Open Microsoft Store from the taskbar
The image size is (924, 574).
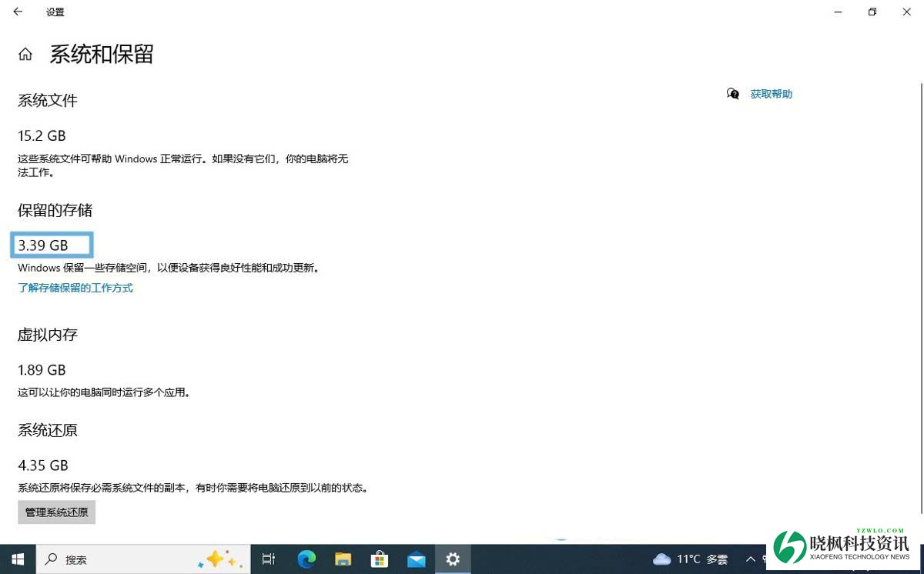(379, 559)
